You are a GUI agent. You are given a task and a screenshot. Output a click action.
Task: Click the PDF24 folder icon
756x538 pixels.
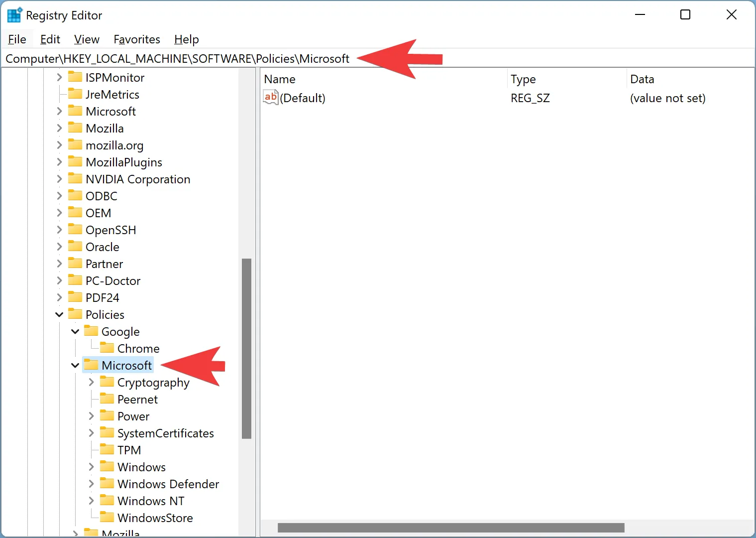75,297
